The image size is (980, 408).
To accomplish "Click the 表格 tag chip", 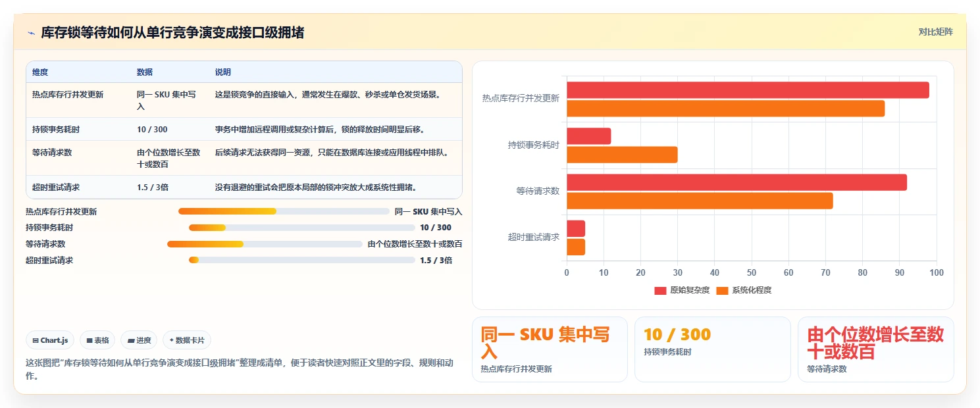I will click(97, 340).
